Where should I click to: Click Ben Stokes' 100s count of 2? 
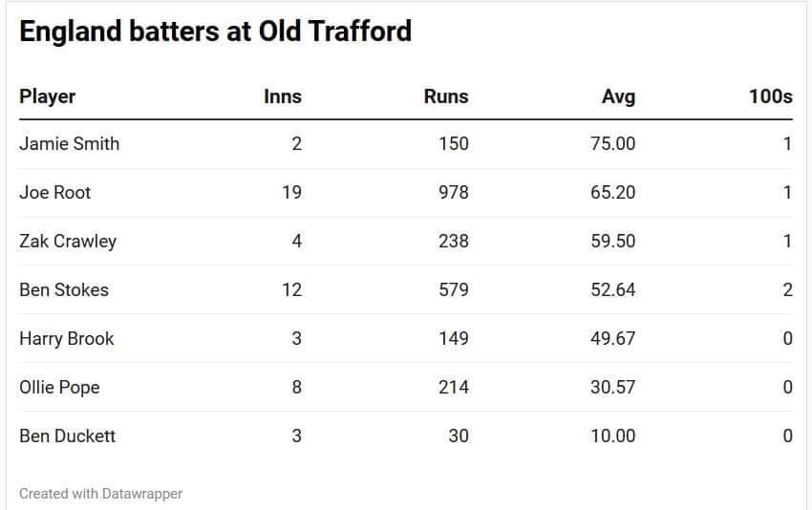[x=787, y=289]
